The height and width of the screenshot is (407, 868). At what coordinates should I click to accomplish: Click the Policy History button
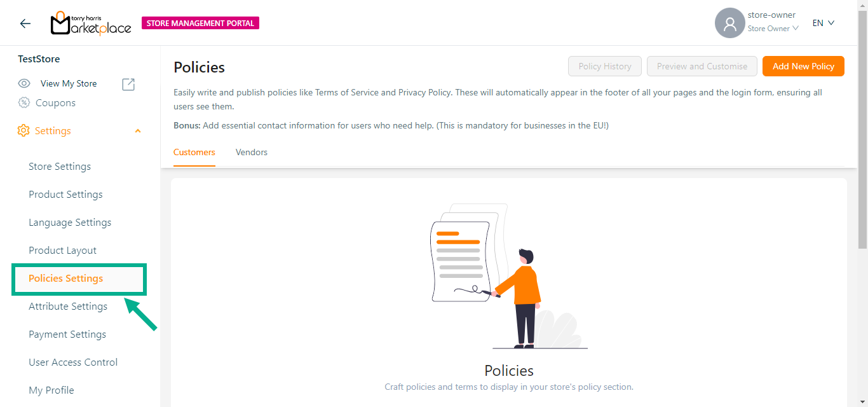(605, 66)
